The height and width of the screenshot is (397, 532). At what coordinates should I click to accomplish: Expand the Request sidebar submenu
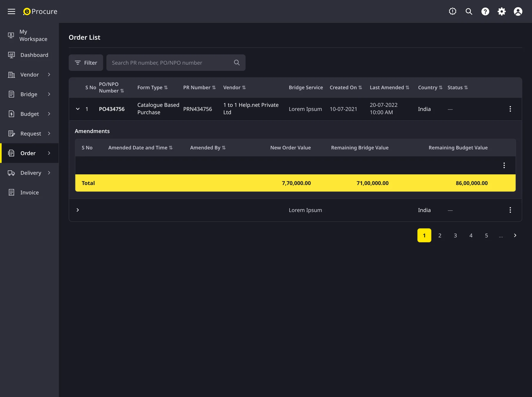tap(49, 133)
